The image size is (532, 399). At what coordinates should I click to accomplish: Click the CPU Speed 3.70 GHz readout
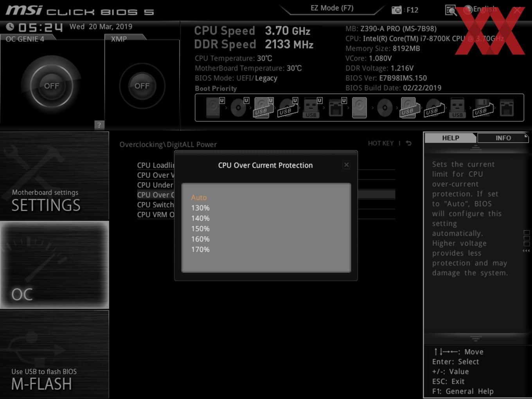pyautogui.click(x=252, y=31)
